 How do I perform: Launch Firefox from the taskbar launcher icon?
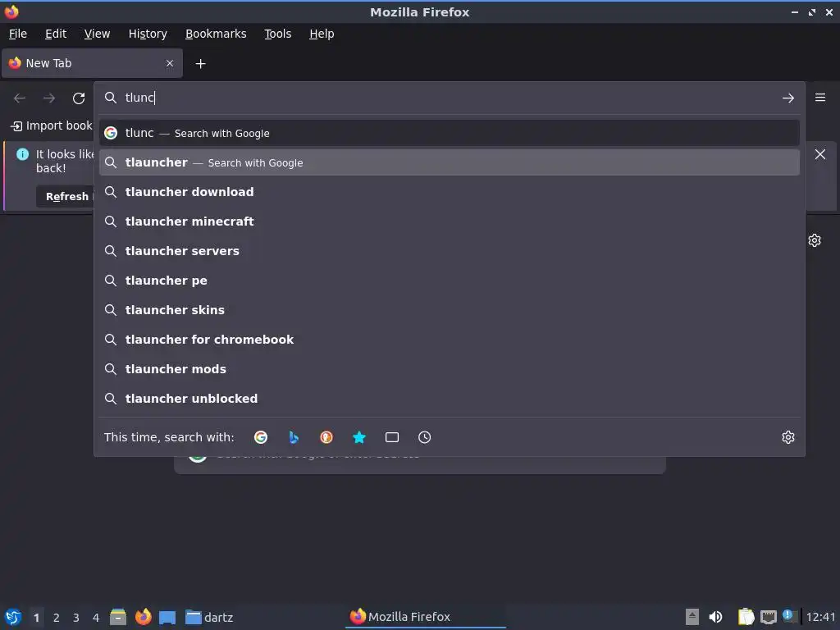pos(143,617)
